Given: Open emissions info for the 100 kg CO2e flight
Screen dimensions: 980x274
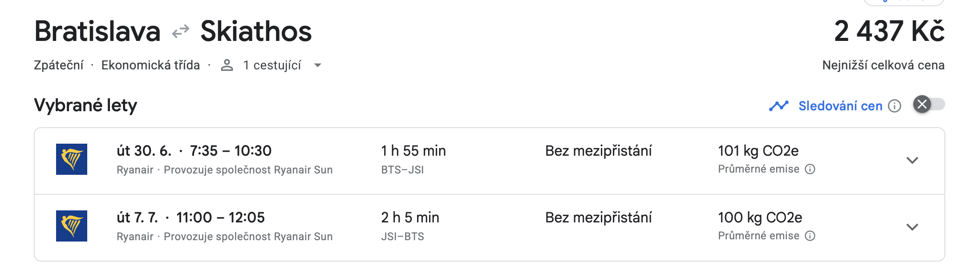Looking at the screenshot, I should click(x=810, y=236).
